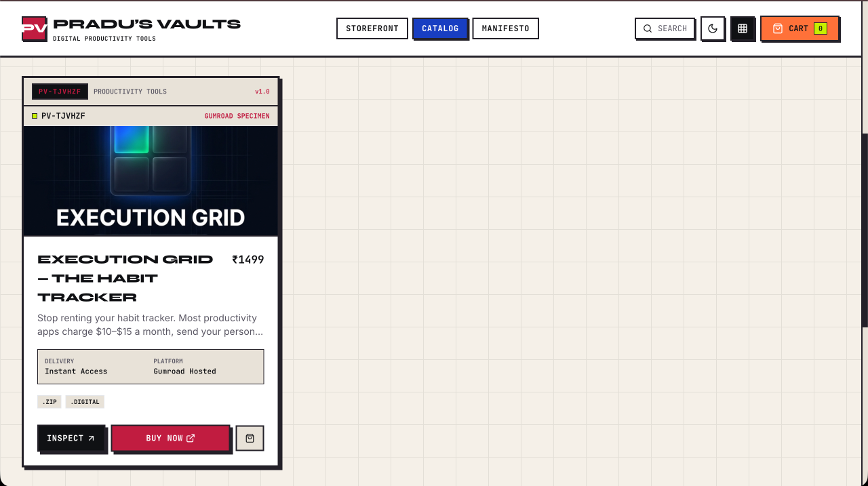Click the Inspect button
This screenshot has width=868, height=486.
[x=71, y=439]
